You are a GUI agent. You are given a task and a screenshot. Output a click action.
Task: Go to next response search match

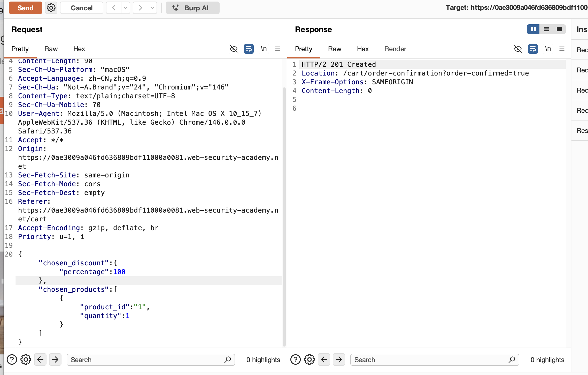[x=339, y=359]
